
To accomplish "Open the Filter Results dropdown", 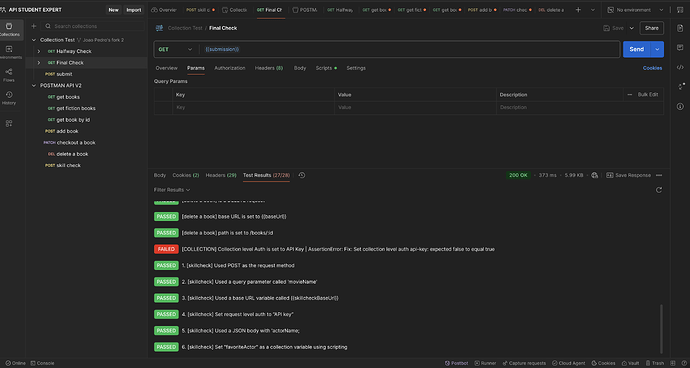I will point(172,190).
